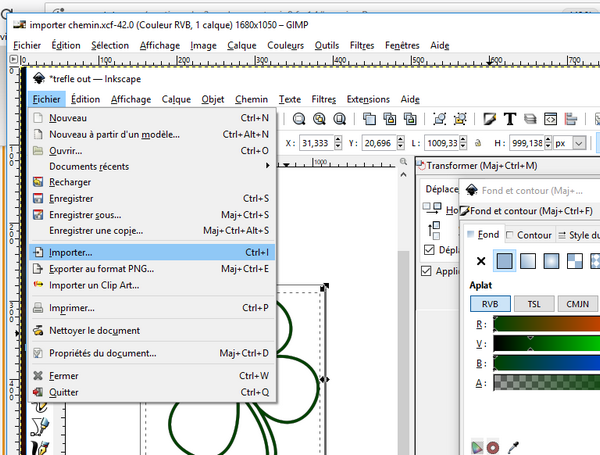Select the CMJN color mode button
This screenshot has width=600, height=455.
[578, 304]
